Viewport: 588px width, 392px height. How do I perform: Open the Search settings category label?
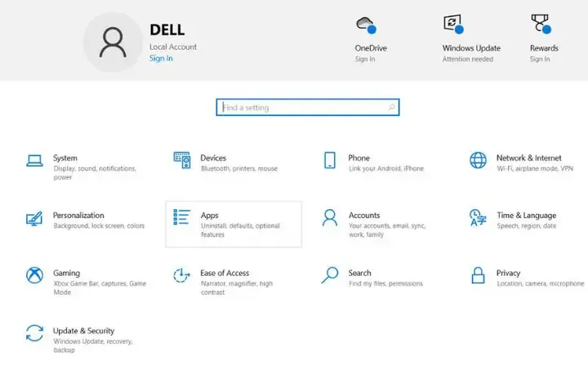(x=359, y=273)
